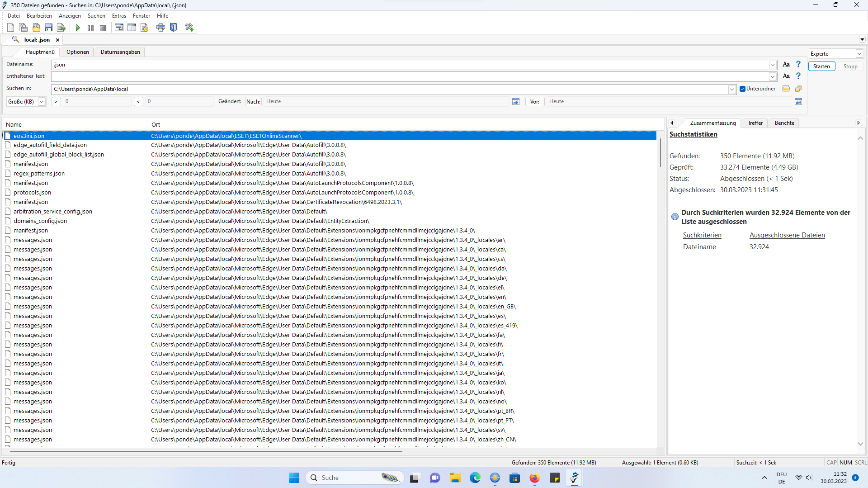Expand the Enthaltener Text history dropdown

tap(773, 76)
